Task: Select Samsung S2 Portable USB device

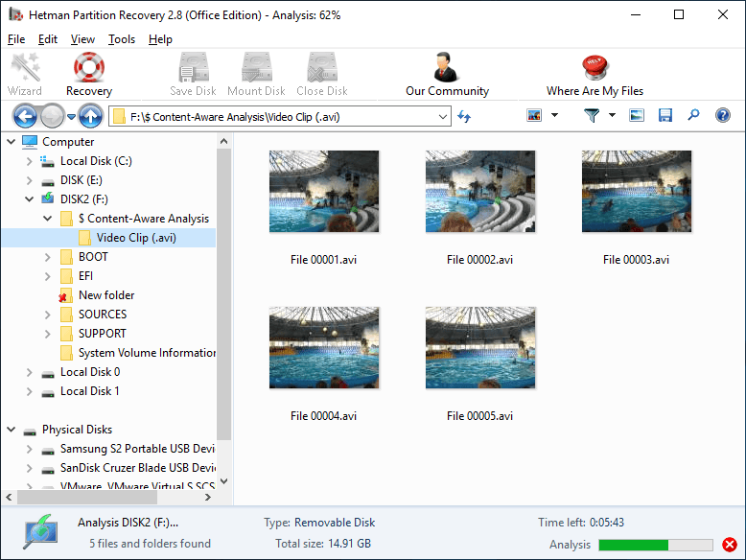Action: click(x=137, y=449)
